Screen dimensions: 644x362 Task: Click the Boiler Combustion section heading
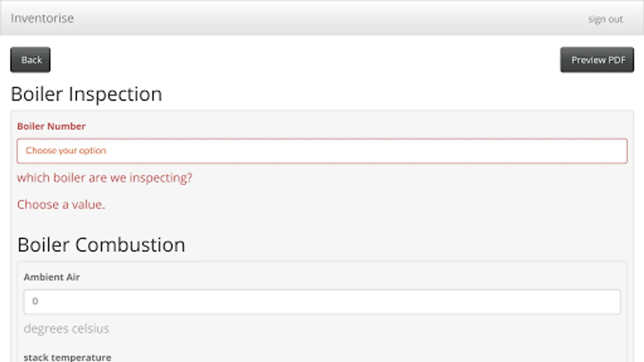click(101, 245)
